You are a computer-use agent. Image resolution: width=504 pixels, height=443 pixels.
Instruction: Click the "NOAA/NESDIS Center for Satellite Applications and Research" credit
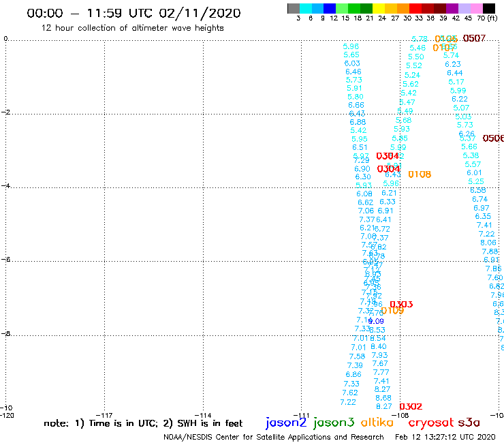pos(274,438)
